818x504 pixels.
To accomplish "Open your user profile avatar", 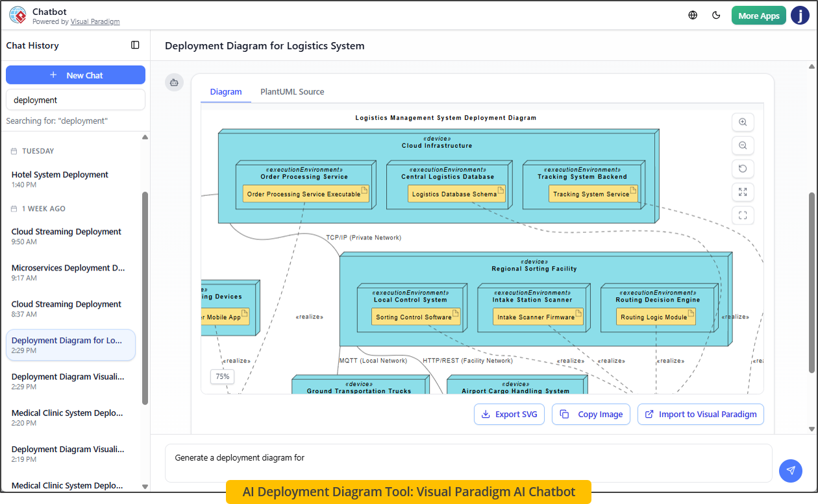I will pyautogui.click(x=800, y=14).
